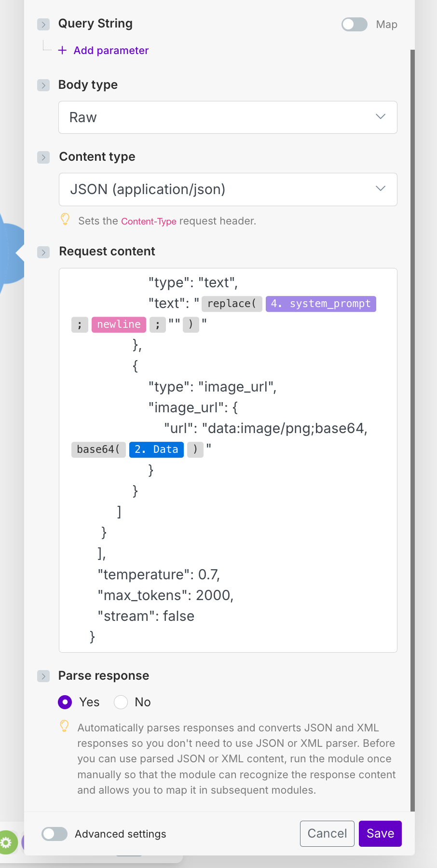
Task: Click the replace( function pill
Action: 232,304
